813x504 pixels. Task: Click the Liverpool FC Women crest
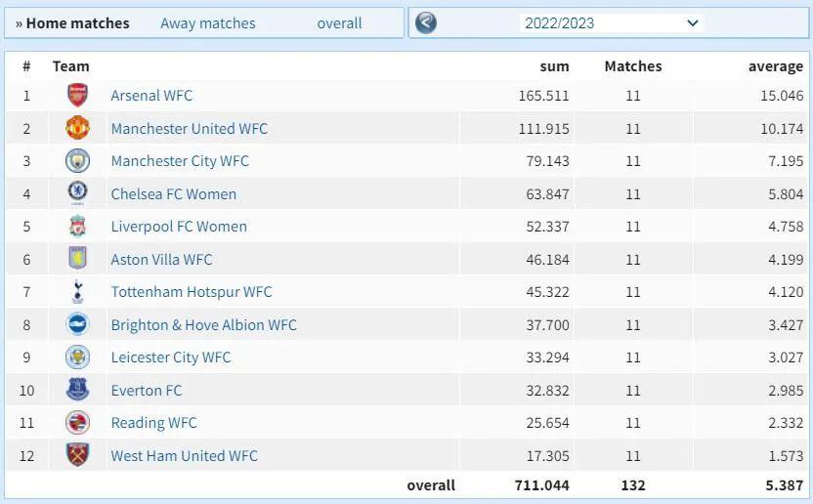77,227
